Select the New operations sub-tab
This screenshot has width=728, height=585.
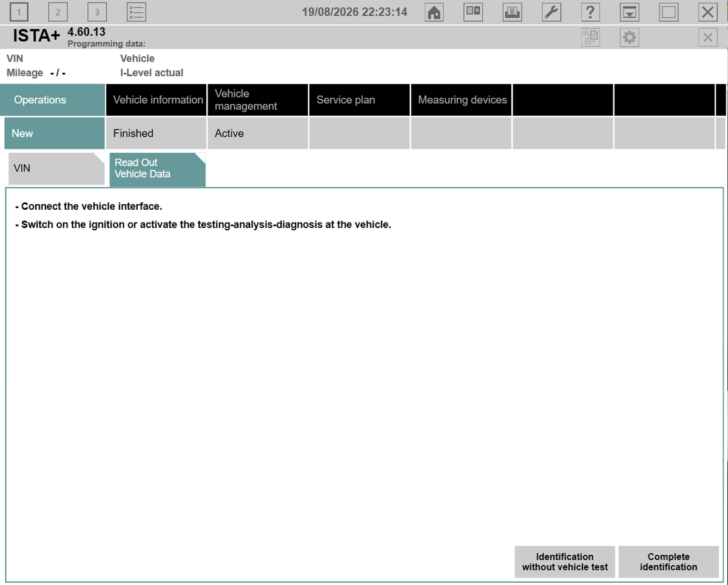point(54,133)
